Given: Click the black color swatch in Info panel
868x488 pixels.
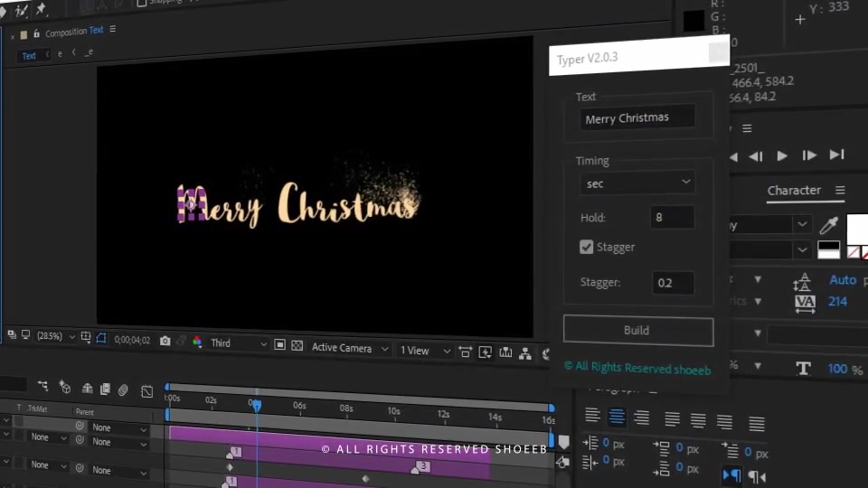Looking at the screenshot, I should pos(693,21).
